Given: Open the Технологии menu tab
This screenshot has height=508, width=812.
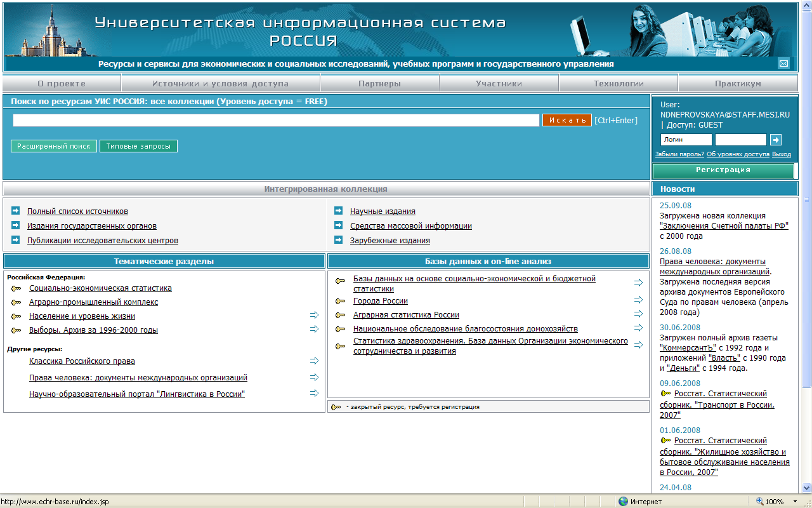Looking at the screenshot, I should (619, 83).
